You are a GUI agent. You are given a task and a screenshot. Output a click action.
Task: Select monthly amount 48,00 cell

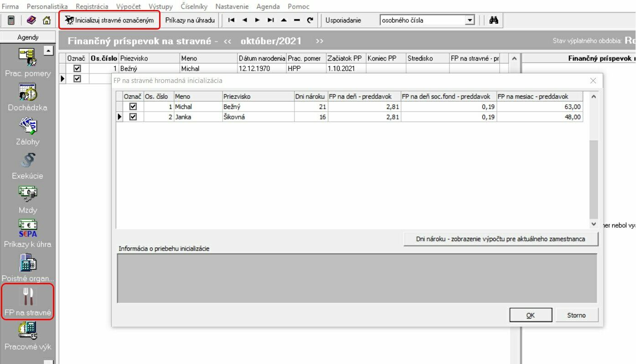(539, 117)
